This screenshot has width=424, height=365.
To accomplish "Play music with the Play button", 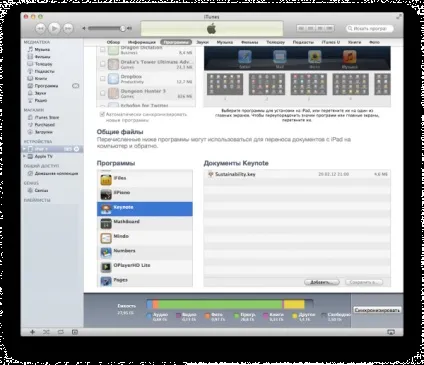I will pos(54,28).
